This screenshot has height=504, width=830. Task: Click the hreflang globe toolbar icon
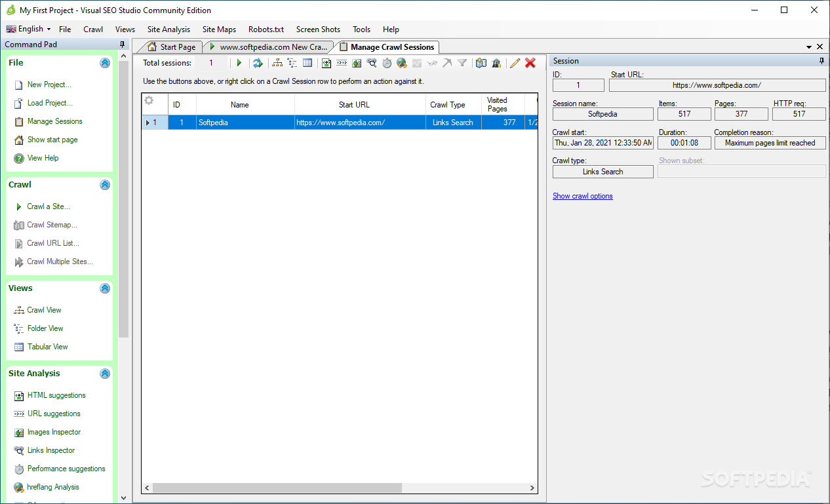[402, 63]
